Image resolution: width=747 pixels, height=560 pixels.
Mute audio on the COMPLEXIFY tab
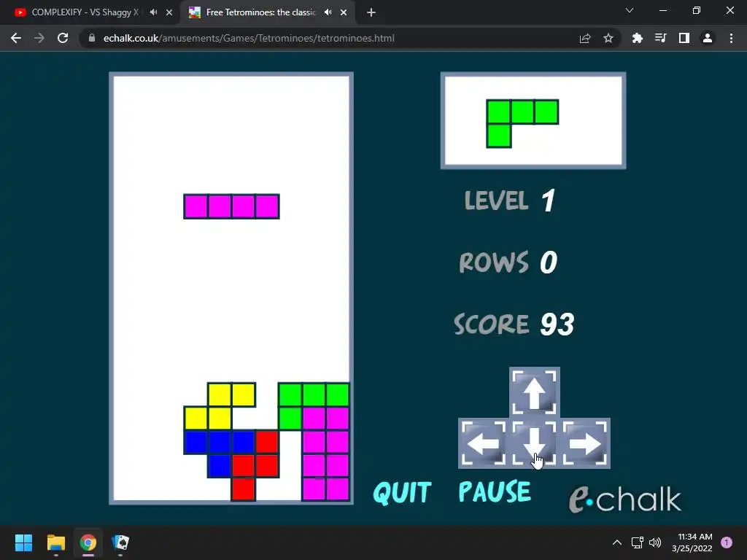point(153,12)
